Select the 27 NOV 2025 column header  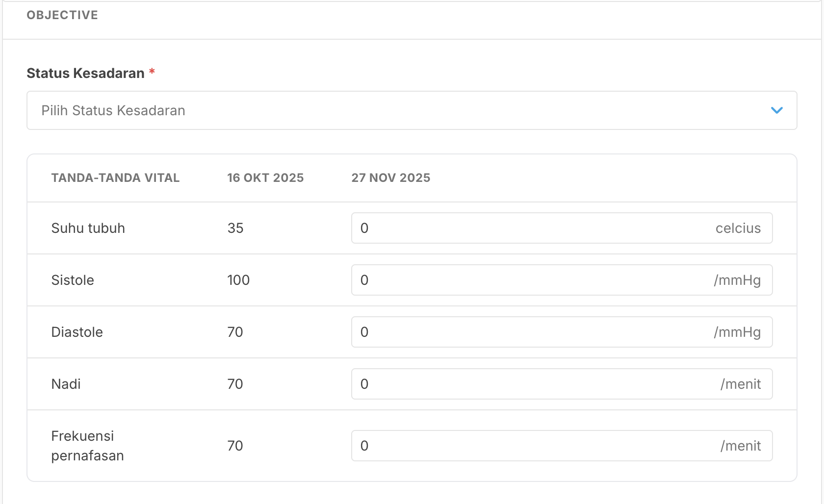[x=391, y=177]
